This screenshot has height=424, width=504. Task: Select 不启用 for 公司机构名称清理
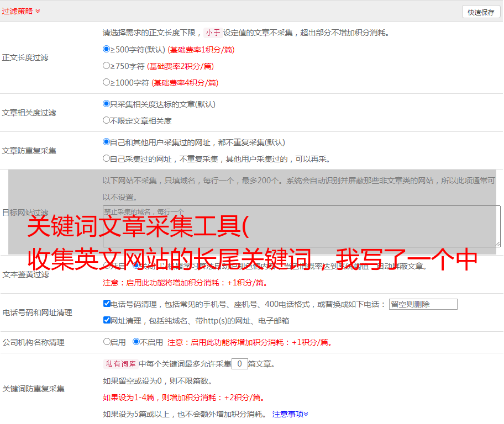136,342
